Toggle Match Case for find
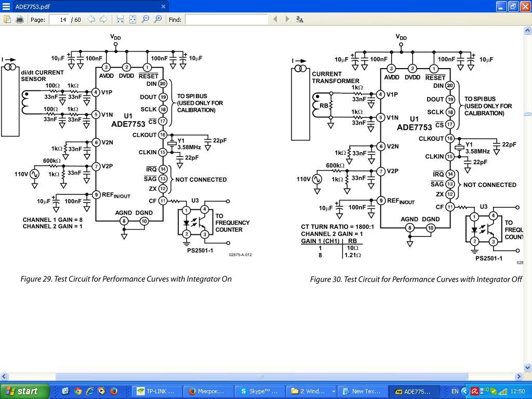The width and height of the screenshot is (532, 399). click(x=300, y=19)
